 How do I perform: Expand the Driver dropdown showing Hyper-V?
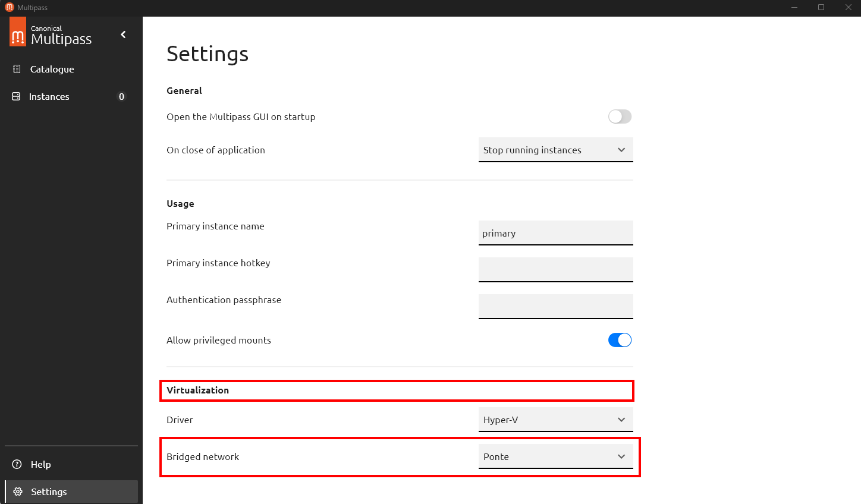pos(555,420)
